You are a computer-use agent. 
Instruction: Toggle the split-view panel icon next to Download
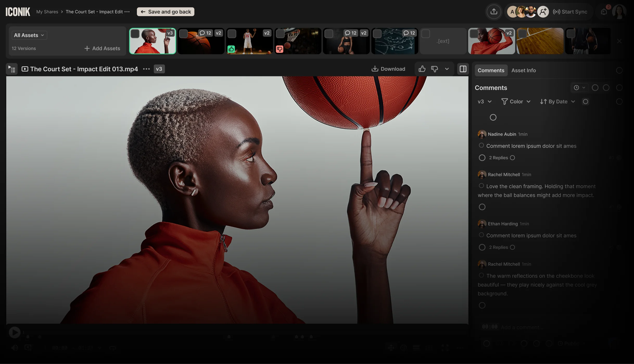click(463, 69)
